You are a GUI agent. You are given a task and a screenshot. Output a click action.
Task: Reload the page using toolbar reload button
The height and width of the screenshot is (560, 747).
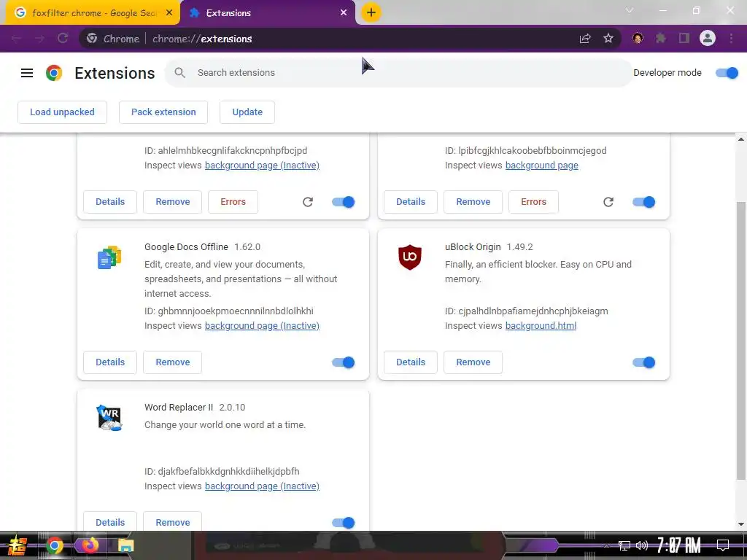pyautogui.click(x=63, y=38)
